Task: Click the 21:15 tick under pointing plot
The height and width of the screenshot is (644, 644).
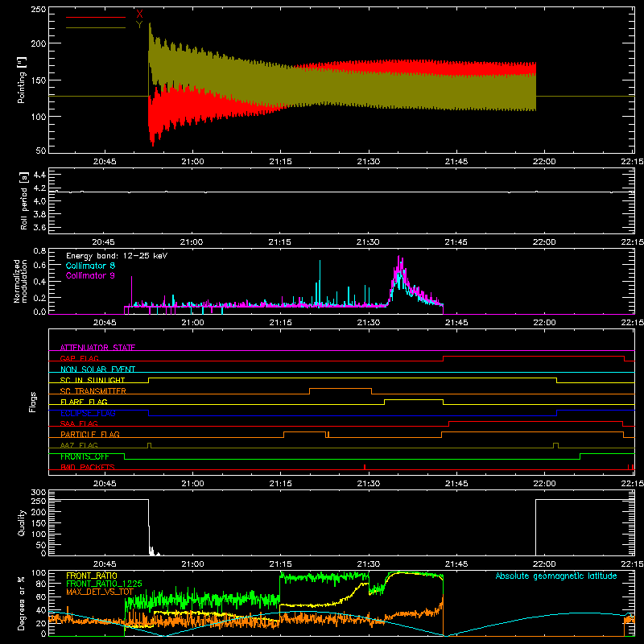Action: 280,162
